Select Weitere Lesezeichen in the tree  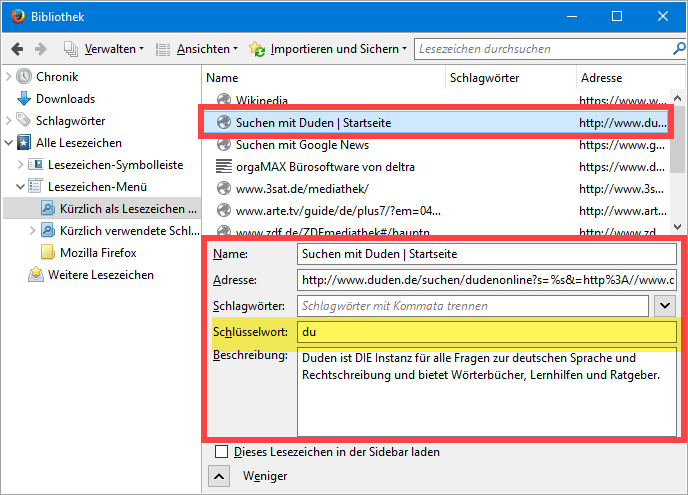click(101, 275)
